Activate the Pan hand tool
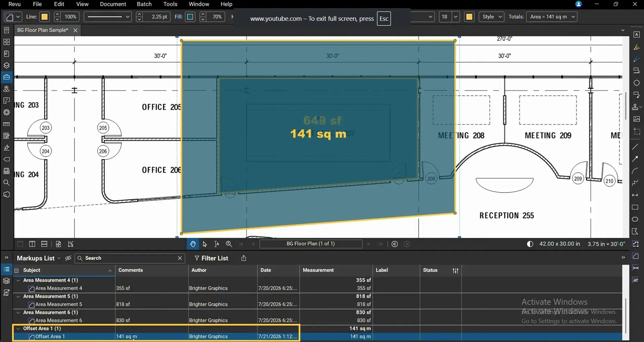This screenshot has height=342, width=644. click(193, 244)
